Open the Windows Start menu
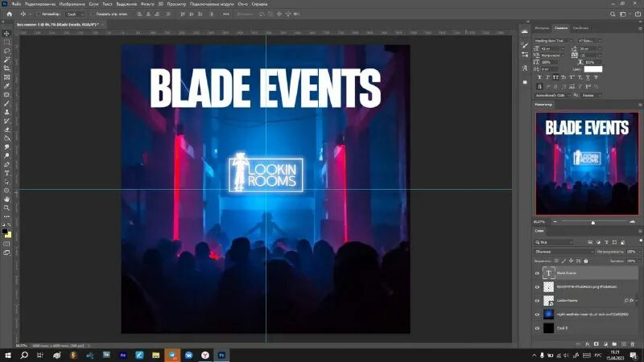This screenshot has height=362, width=644. (8, 355)
